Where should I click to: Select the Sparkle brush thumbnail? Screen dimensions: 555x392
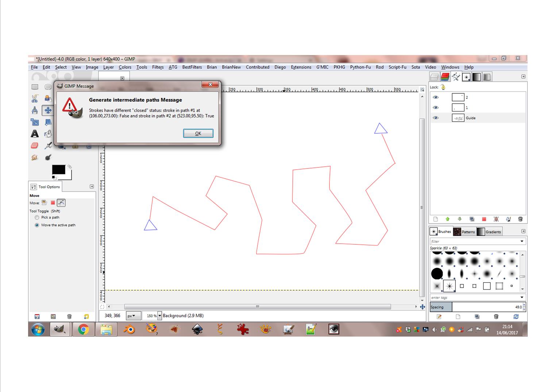tap(449, 286)
